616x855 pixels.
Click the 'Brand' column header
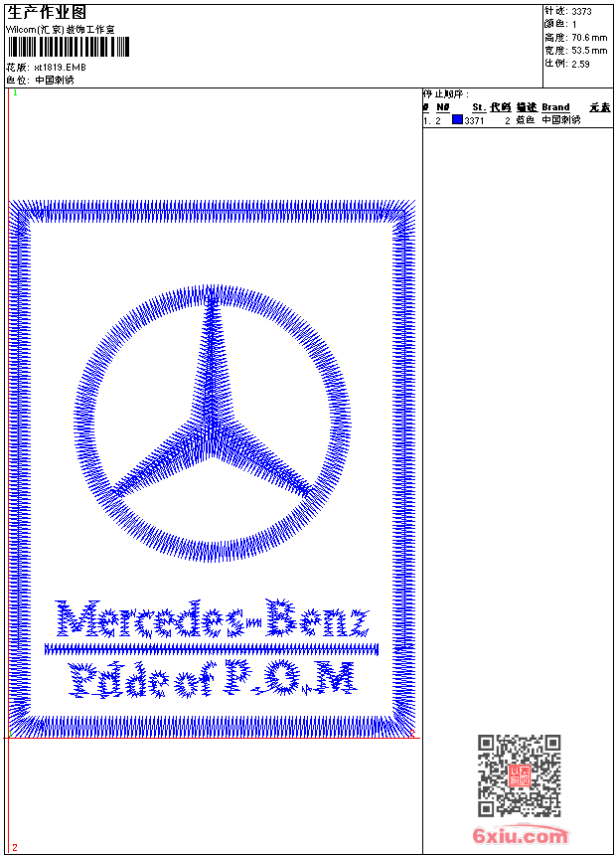555,107
